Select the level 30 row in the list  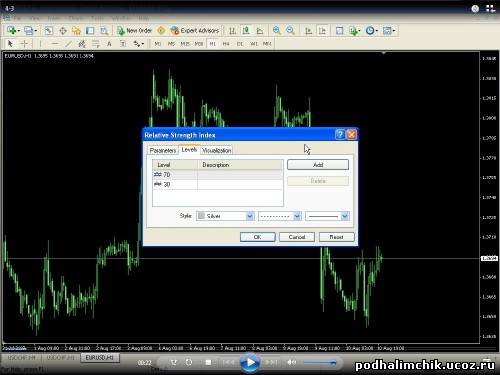pyautogui.click(x=218, y=184)
